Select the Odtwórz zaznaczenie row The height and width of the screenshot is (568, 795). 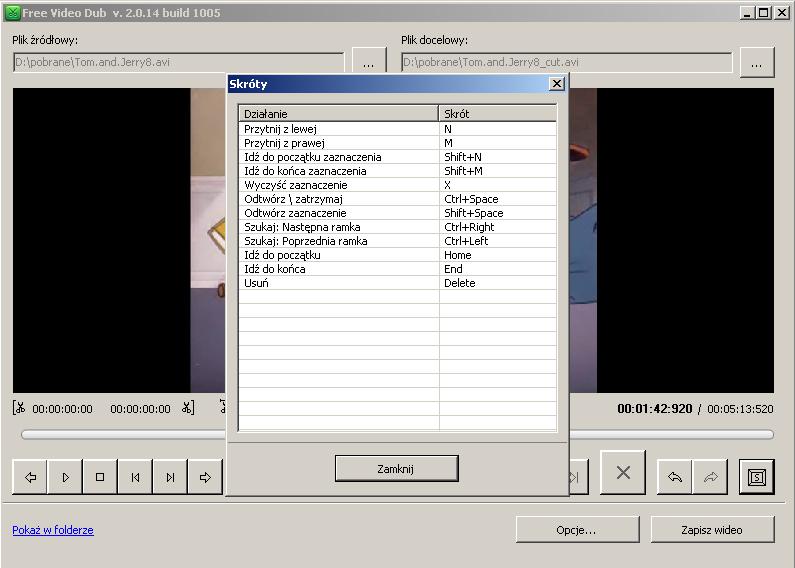pos(398,213)
